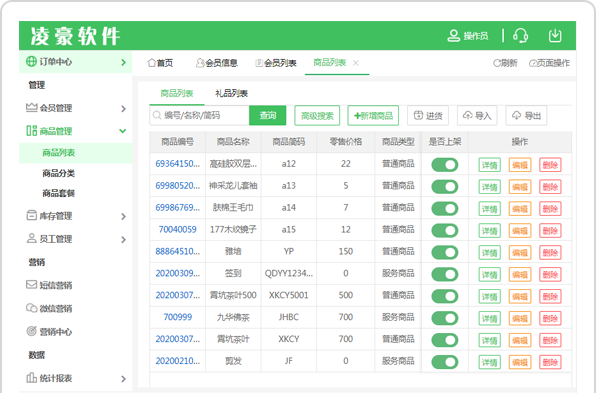The width and height of the screenshot is (596, 393).
Task: Toggle 上架 switch for product a15
Action: tap(445, 230)
